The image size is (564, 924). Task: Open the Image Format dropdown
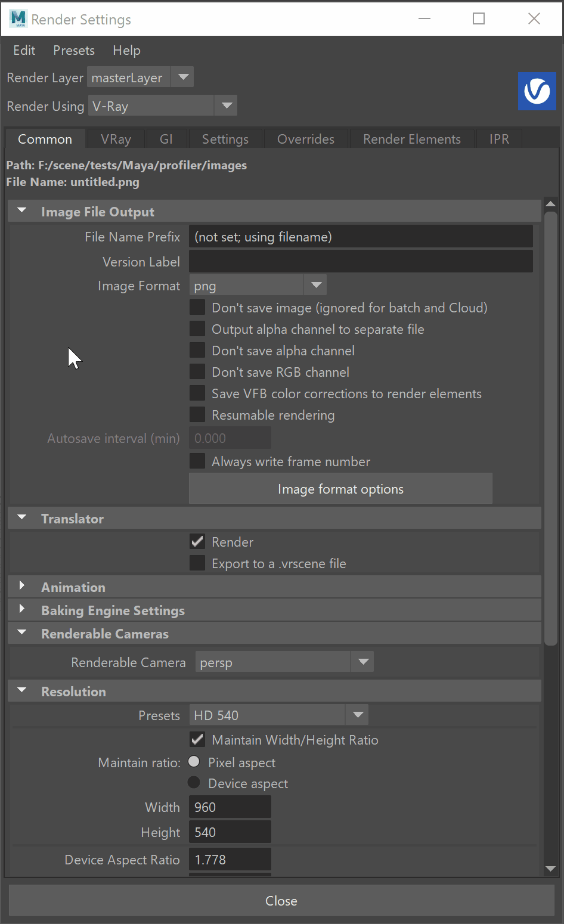[315, 284]
